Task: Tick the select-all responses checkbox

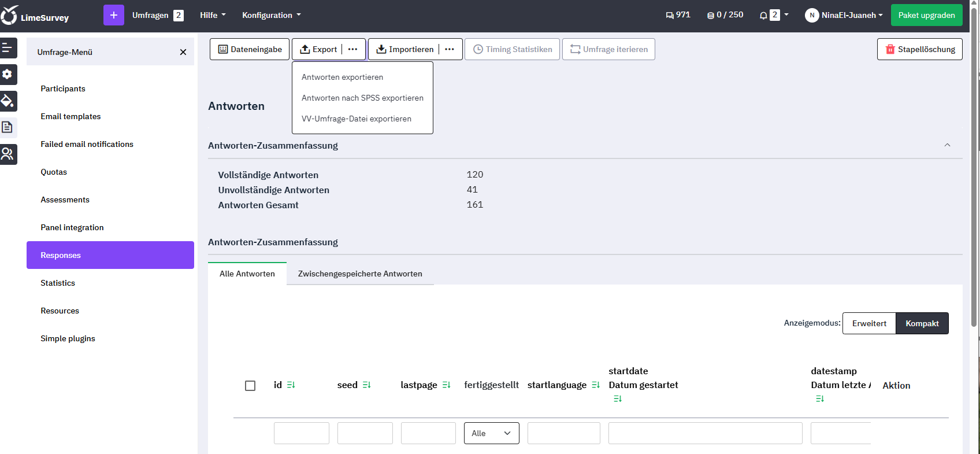Action: point(250,386)
